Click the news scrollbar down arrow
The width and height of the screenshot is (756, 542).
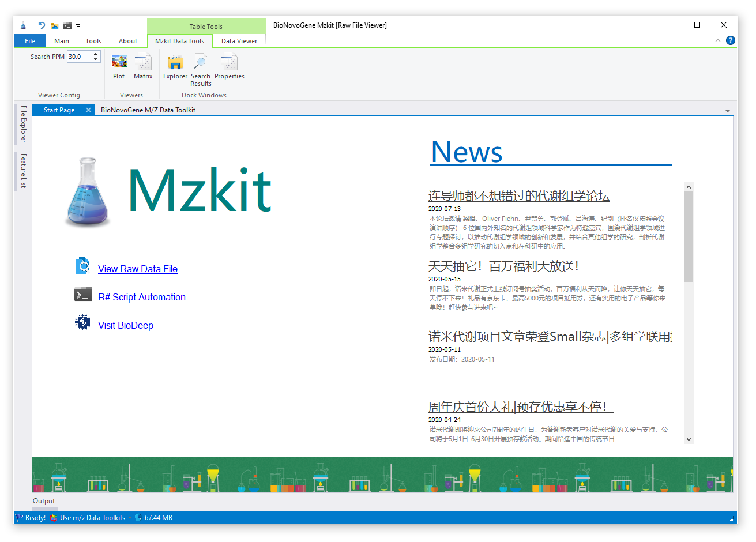coord(689,439)
